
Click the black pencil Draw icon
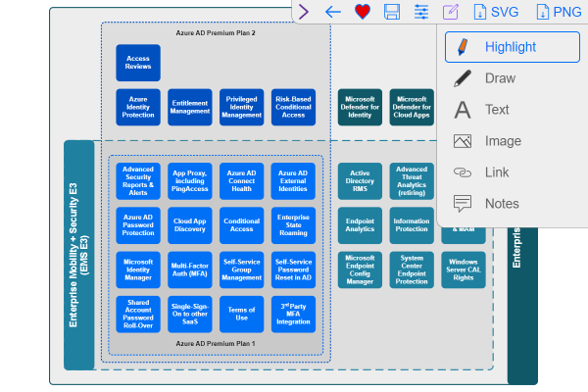pos(463,78)
